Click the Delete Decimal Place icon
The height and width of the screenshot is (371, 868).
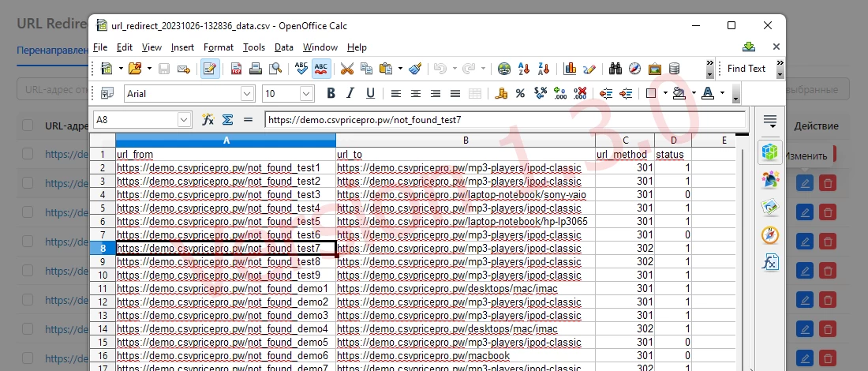tap(580, 94)
